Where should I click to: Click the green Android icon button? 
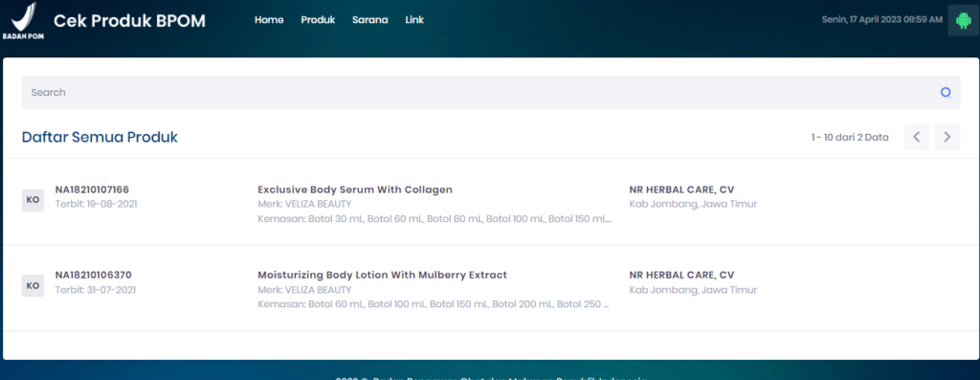click(x=963, y=20)
